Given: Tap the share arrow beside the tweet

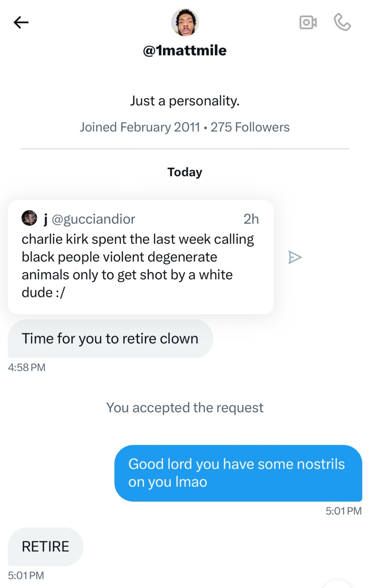Looking at the screenshot, I should [x=295, y=257].
